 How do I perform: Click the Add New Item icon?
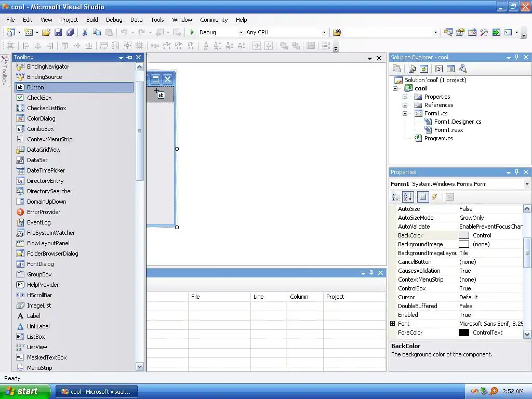[x=29, y=32]
